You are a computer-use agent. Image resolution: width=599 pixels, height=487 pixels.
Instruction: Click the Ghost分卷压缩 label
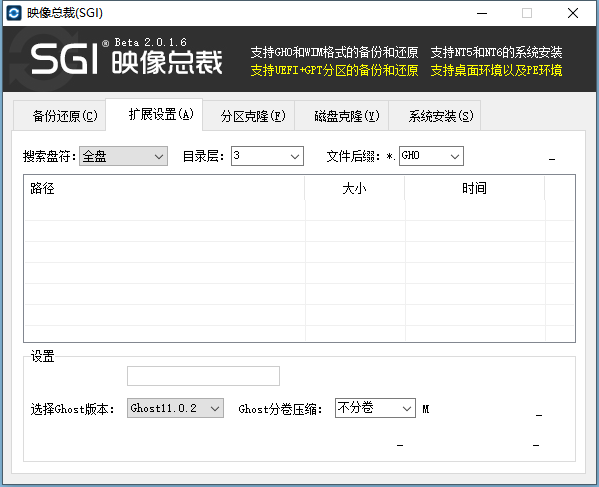(280, 409)
